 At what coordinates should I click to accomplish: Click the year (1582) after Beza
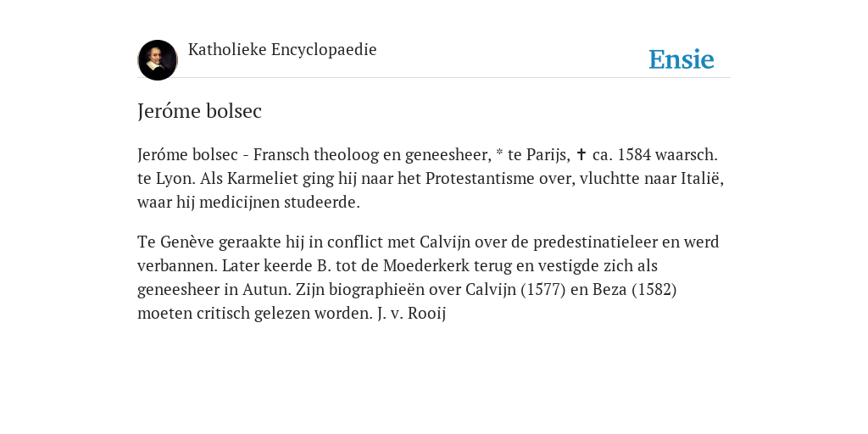pos(654,290)
